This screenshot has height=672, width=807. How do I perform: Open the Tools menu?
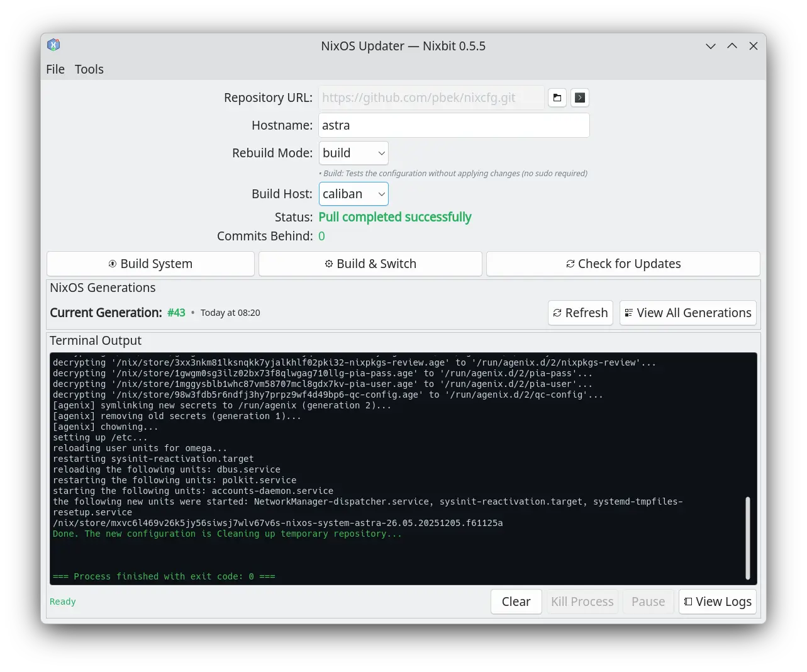tap(89, 69)
